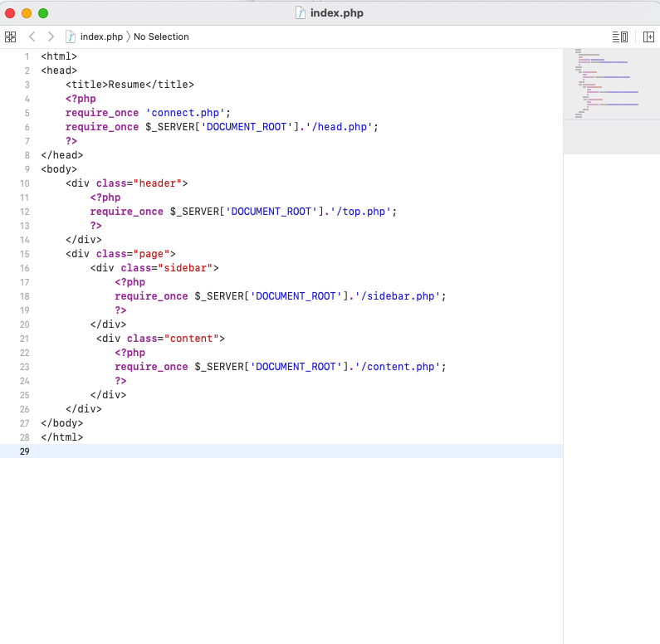Zoom the window with green button

(43, 13)
